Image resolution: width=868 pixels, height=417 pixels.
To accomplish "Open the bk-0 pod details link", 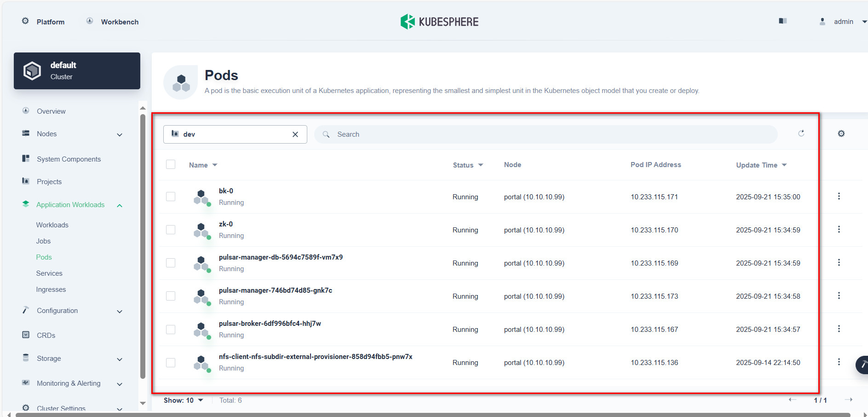I will (x=226, y=191).
